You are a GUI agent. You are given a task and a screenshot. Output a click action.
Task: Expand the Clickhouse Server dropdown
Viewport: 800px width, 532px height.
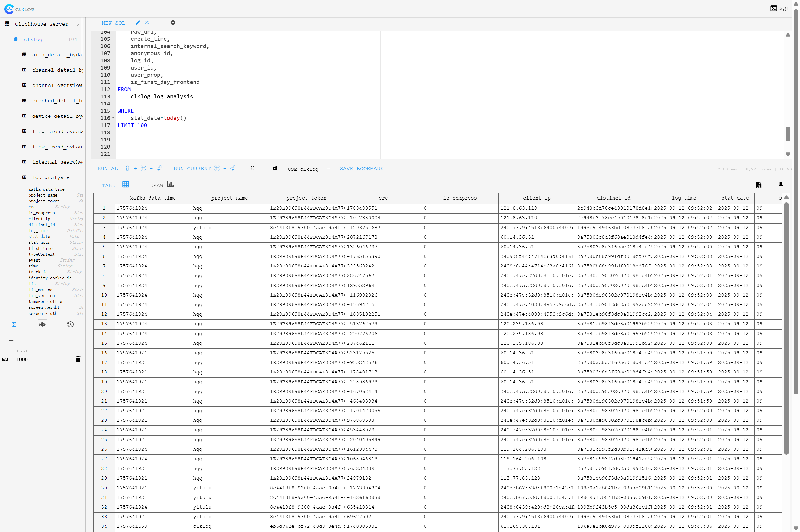(77, 25)
